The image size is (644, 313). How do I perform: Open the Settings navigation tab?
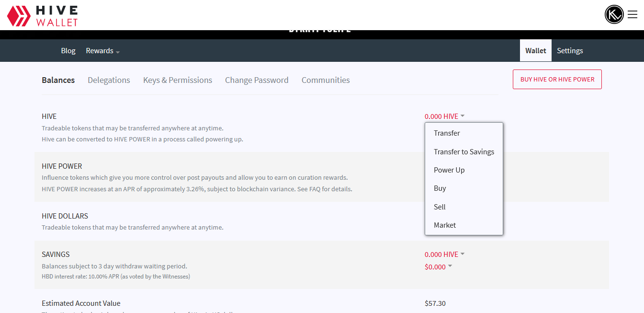(x=570, y=51)
